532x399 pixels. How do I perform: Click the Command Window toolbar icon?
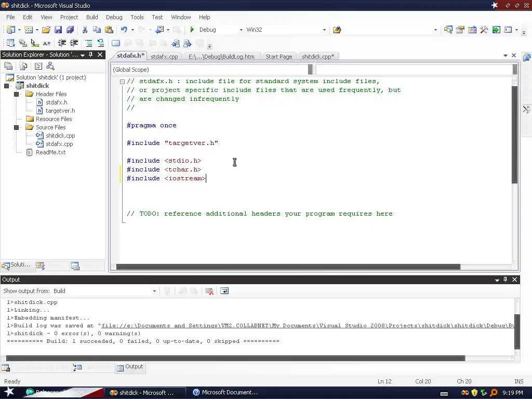click(508, 30)
